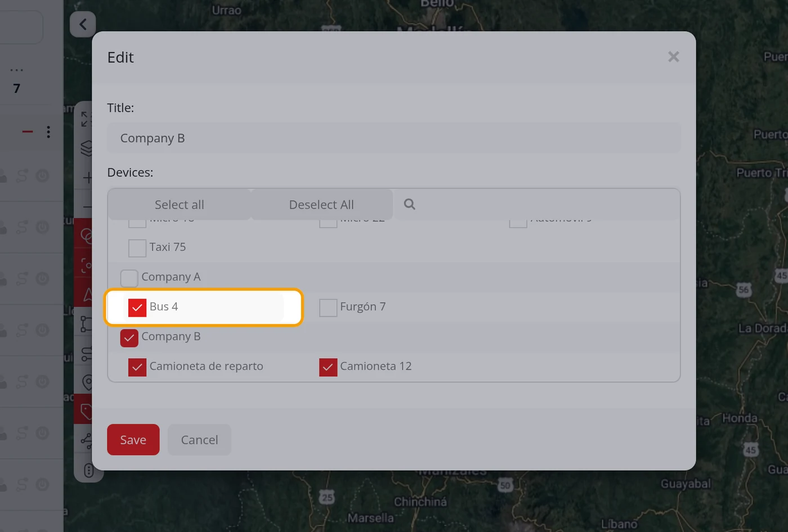Collapse the side panel with back arrow
This screenshot has height=532, width=788.
pos(83,24)
